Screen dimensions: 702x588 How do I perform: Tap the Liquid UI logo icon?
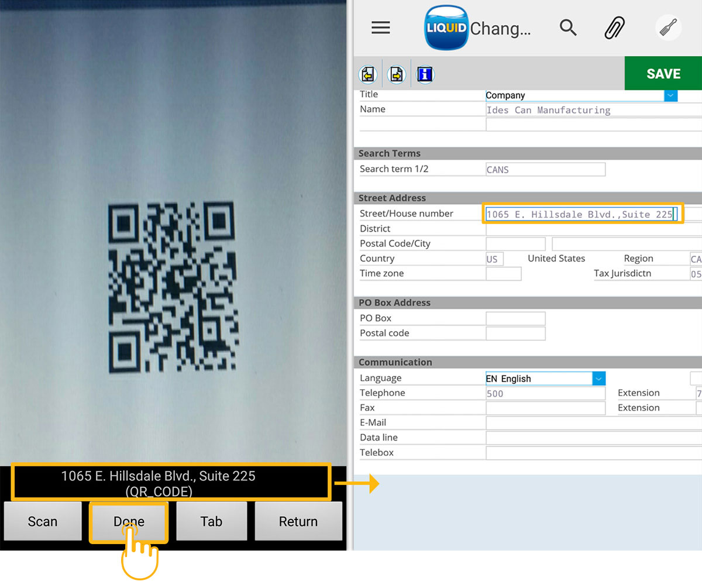pyautogui.click(x=446, y=27)
